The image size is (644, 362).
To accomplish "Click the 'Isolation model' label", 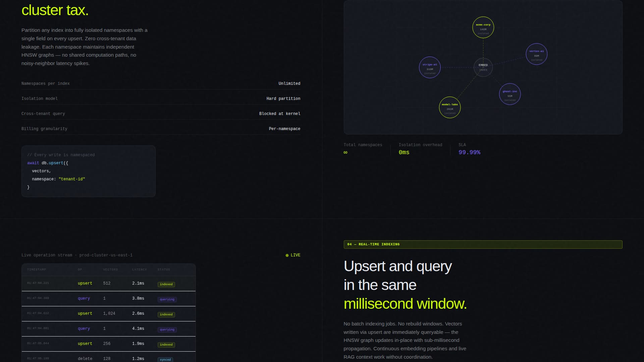I will [x=40, y=99].
